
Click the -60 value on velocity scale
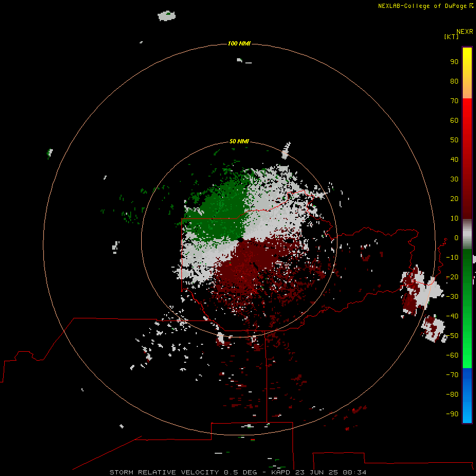[x=452, y=355]
